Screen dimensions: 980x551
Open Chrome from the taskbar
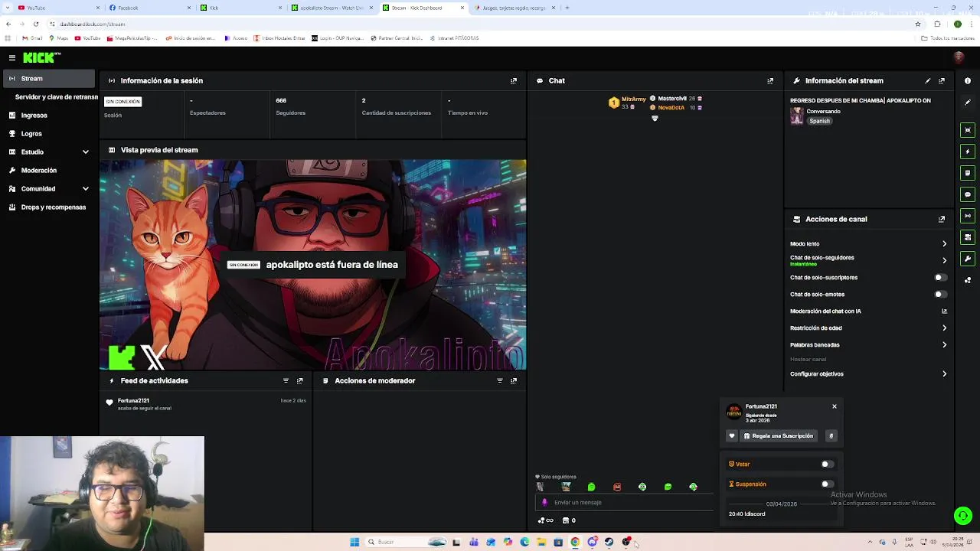575,542
